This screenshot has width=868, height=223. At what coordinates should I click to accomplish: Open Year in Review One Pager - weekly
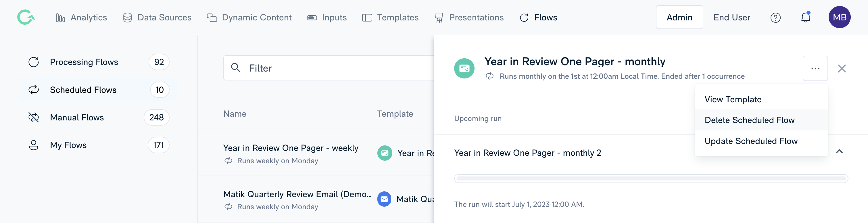[291, 148]
